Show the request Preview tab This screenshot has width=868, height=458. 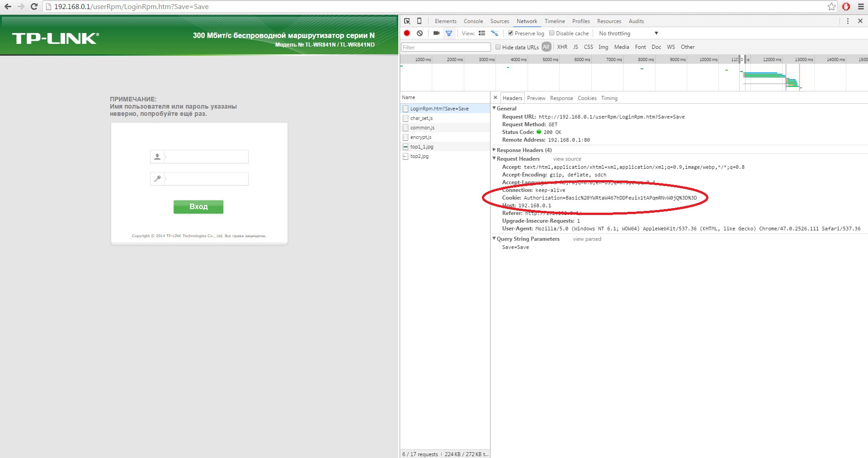click(536, 98)
